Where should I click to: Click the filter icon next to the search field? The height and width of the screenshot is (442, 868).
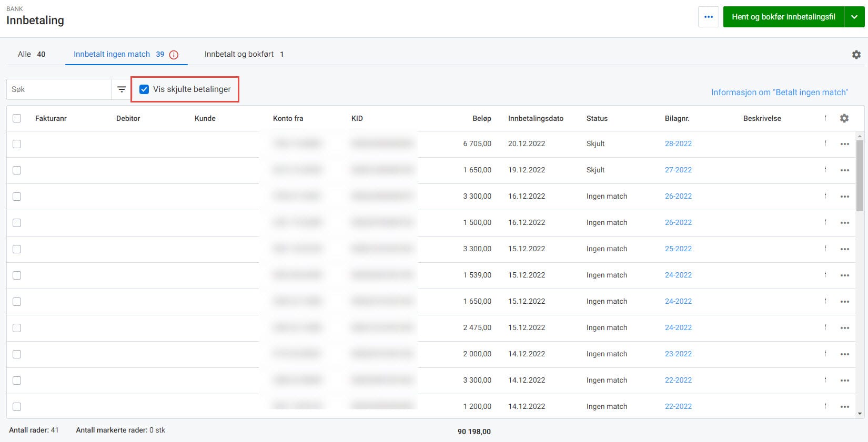coord(122,89)
